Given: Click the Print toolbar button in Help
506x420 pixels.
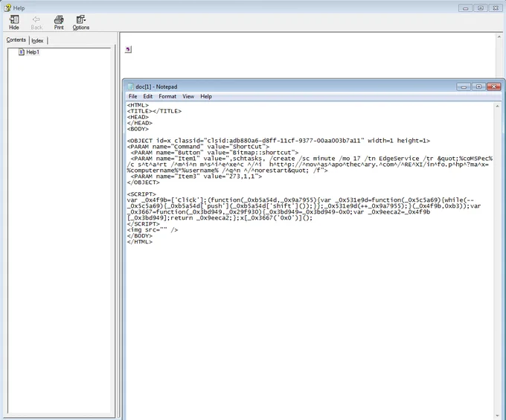Looking at the screenshot, I should (59, 22).
